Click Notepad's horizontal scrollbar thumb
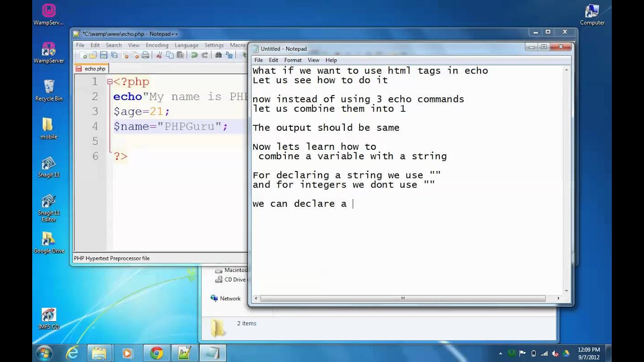This screenshot has height=362, width=644. 403,298
